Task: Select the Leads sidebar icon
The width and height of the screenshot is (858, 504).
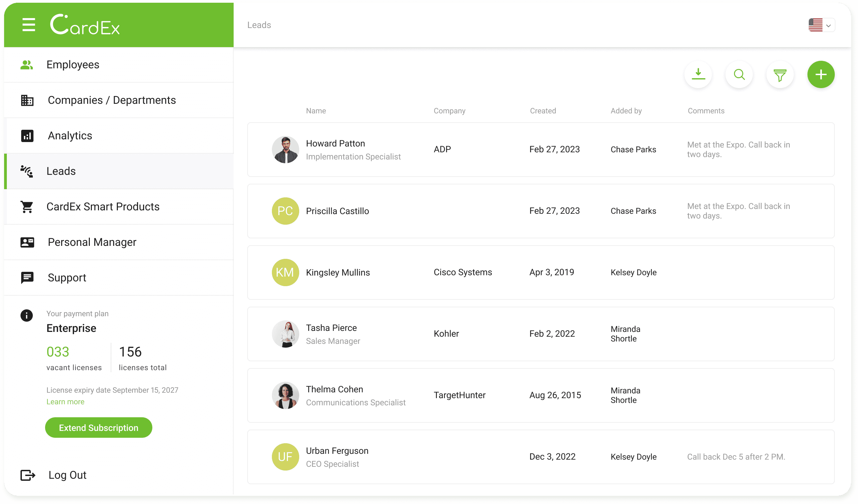Action: [27, 172]
